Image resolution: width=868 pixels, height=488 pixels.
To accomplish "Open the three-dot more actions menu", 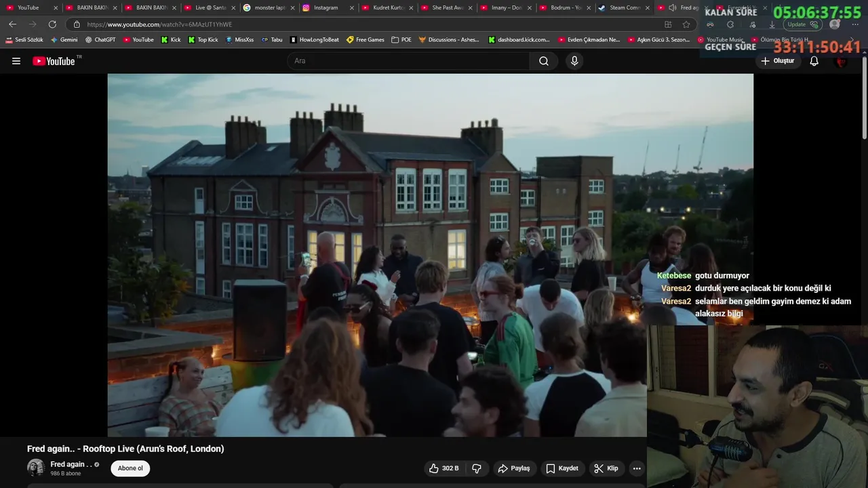I will [x=637, y=468].
